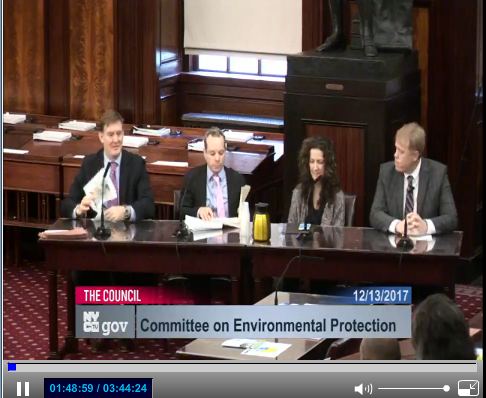Mute the speaker volume icon
Viewport: 486px width, 398px height.
363,389
